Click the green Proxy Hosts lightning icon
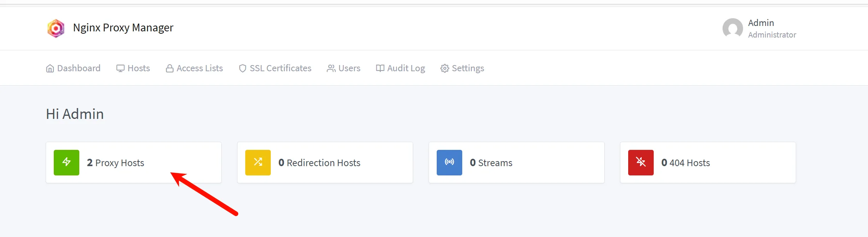This screenshot has width=868, height=237. pos(67,163)
